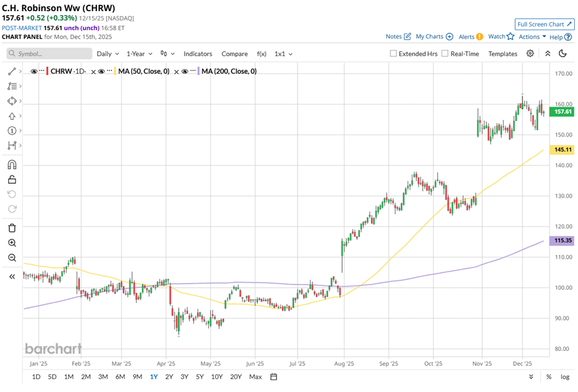Open the My Charts link
This screenshot has width=578, height=392.
(434, 37)
